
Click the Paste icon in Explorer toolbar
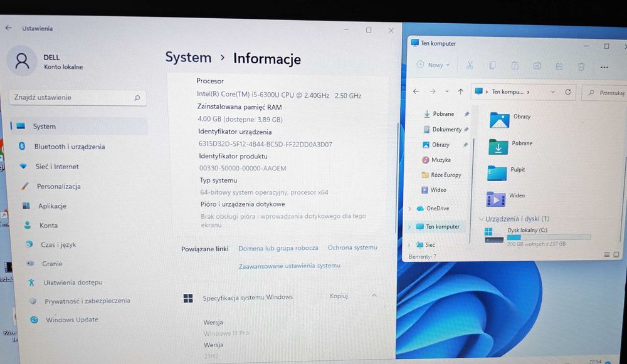pos(515,66)
